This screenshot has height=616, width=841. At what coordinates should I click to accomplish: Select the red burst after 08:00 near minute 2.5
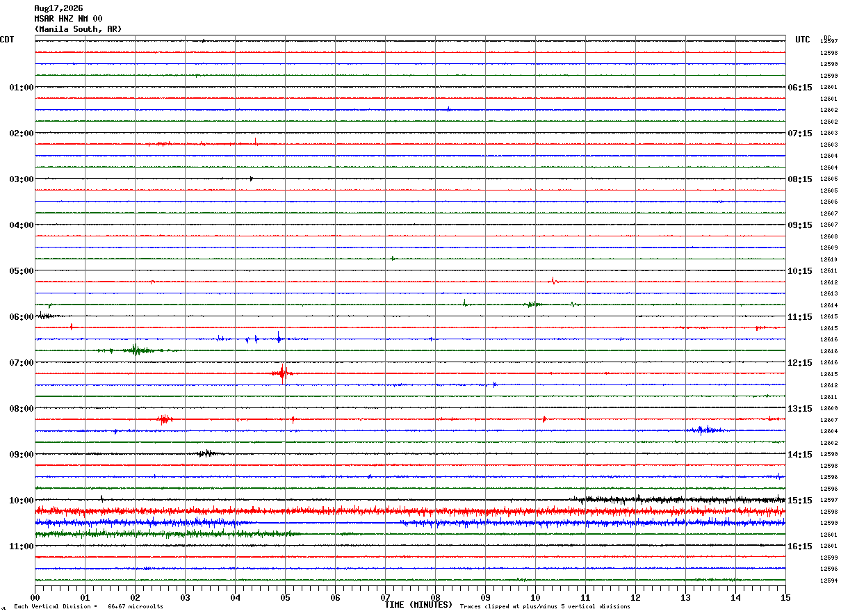pos(165,419)
